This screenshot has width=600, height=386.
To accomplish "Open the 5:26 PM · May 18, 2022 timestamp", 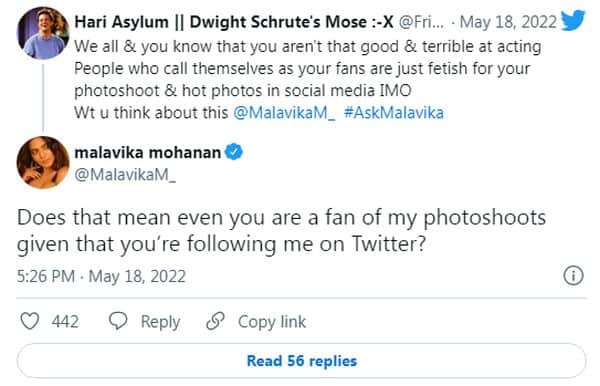I will 101,276.
